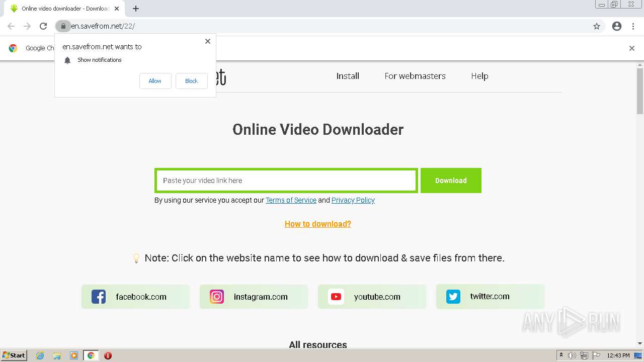
Task: Open the For webmasters menu item
Action: [x=415, y=76]
